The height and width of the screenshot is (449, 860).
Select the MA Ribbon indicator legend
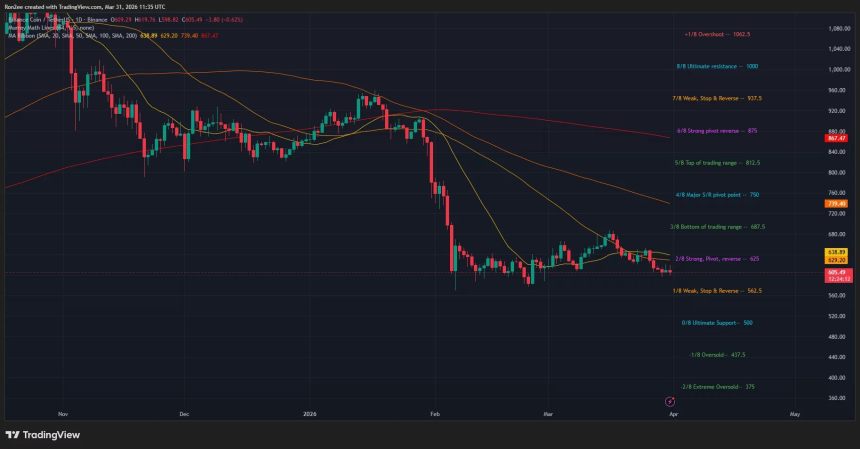(40, 36)
